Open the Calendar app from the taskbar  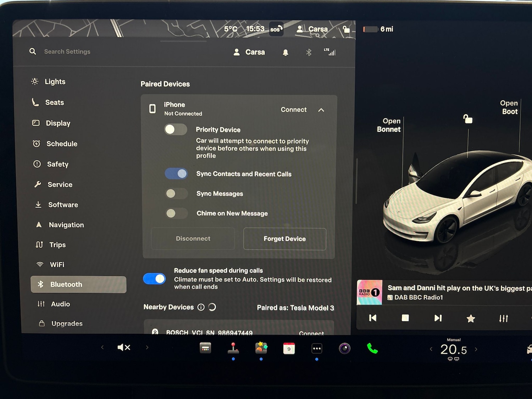[x=289, y=349]
